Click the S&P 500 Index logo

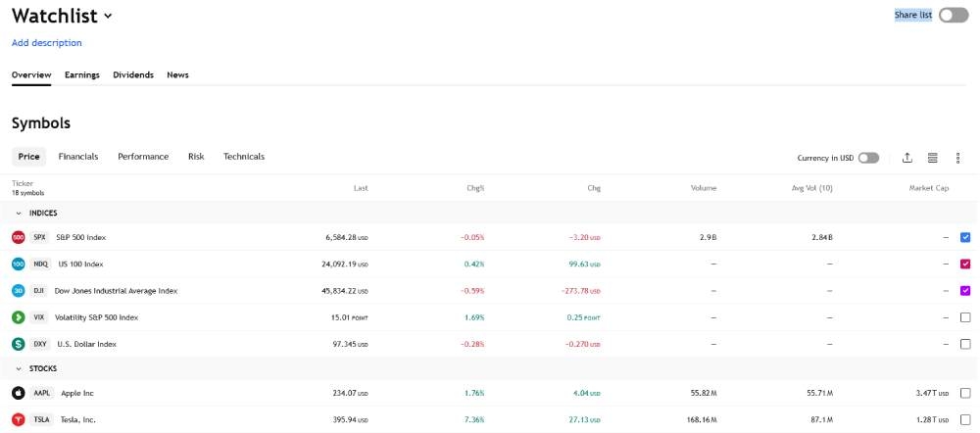coord(18,237)
